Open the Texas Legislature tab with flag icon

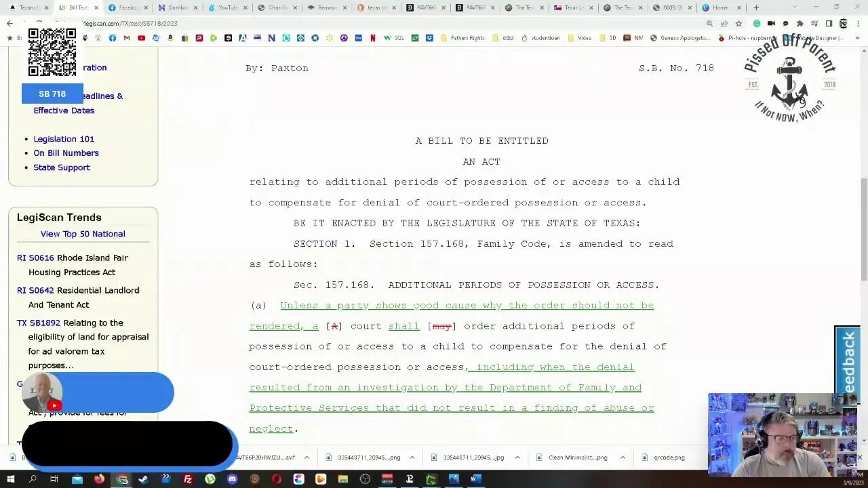pos(574,7)
